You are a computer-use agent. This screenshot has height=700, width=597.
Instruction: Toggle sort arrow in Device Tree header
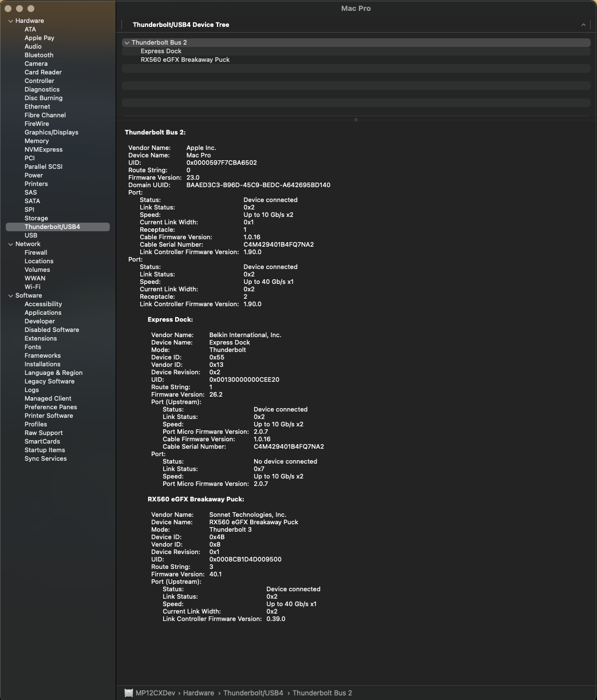tap(583, 25)
